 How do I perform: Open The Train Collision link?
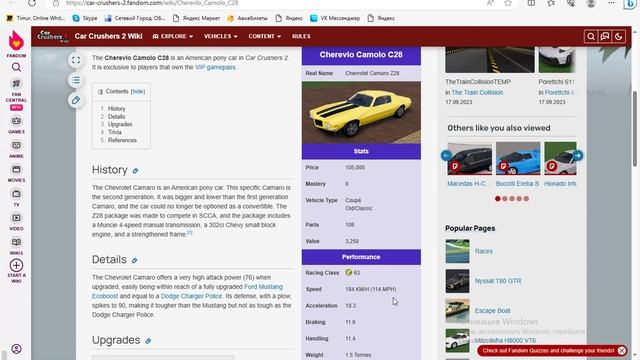point(477,93)
